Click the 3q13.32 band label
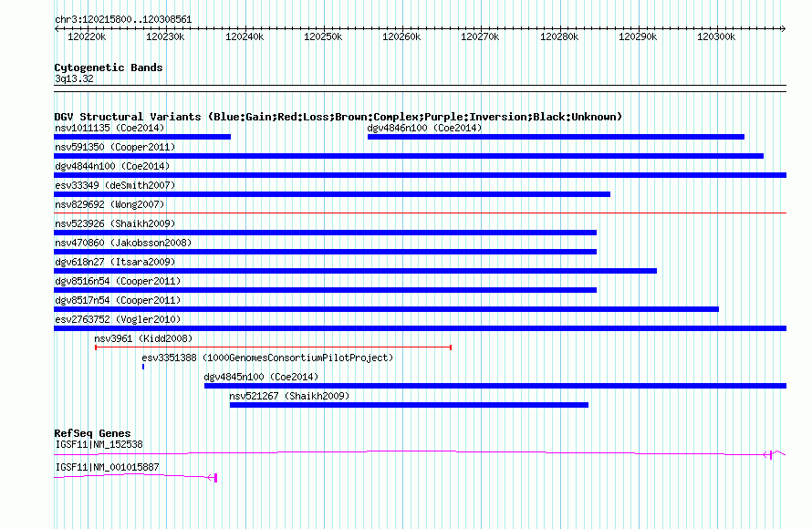This screenshot has width=812, height=529. point(74,78)
